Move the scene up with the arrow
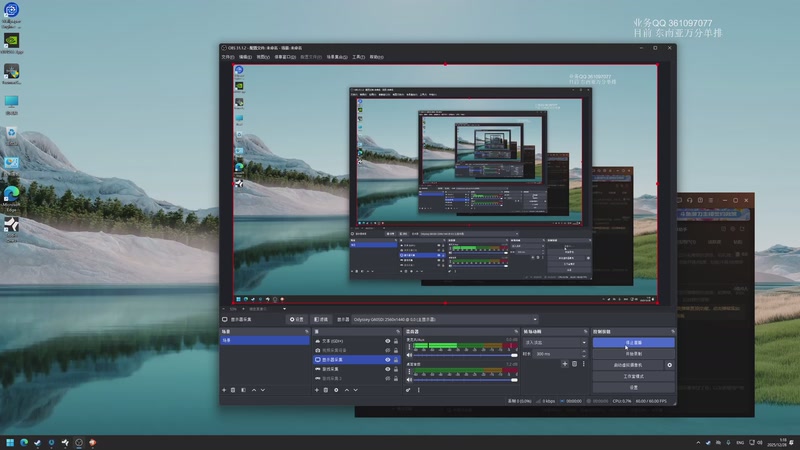Image resolution: width=800 pixels, height=450 pixels. click(254, 390)
